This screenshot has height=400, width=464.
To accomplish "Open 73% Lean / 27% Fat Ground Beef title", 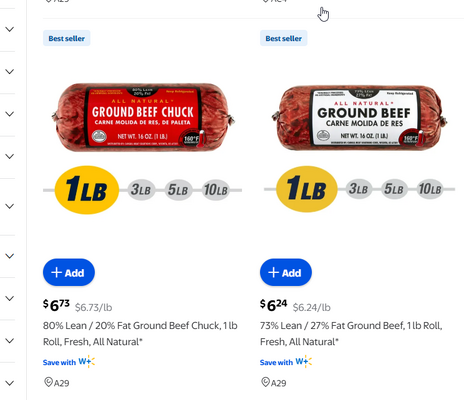I will 351,333.
